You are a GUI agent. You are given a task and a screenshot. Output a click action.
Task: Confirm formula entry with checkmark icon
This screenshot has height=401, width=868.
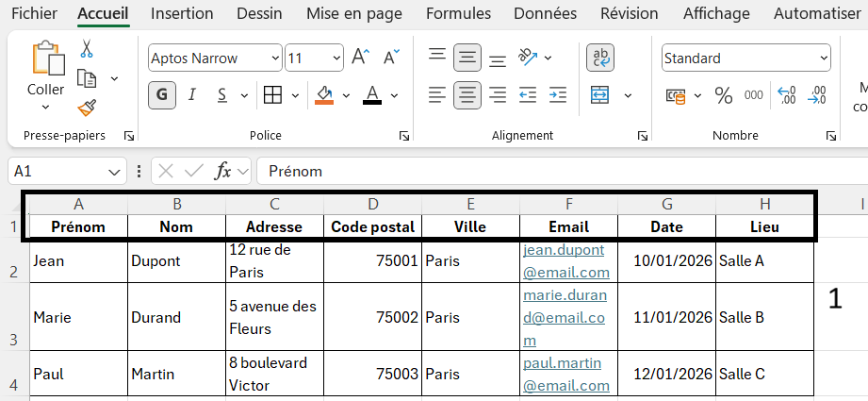coord(193,171)
